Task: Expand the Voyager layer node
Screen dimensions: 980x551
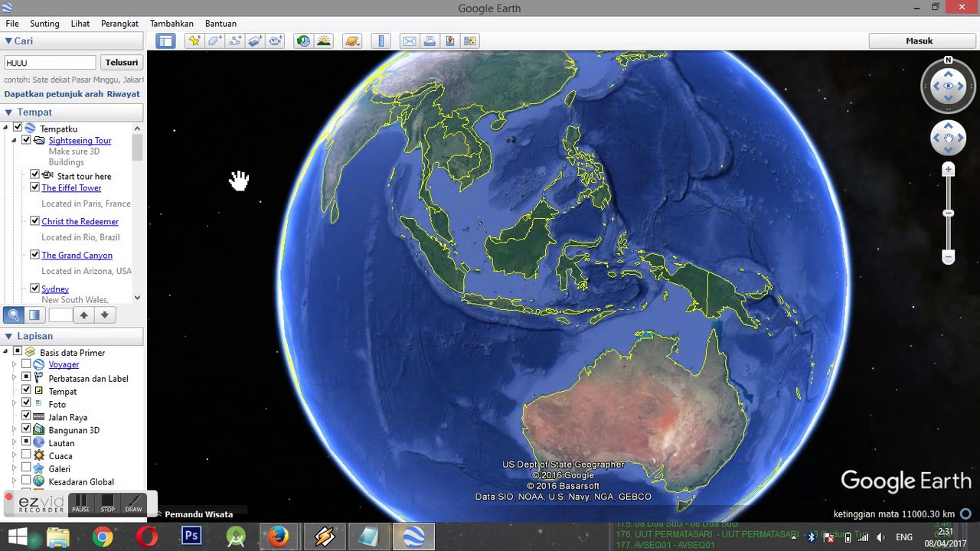Action: 14,365
